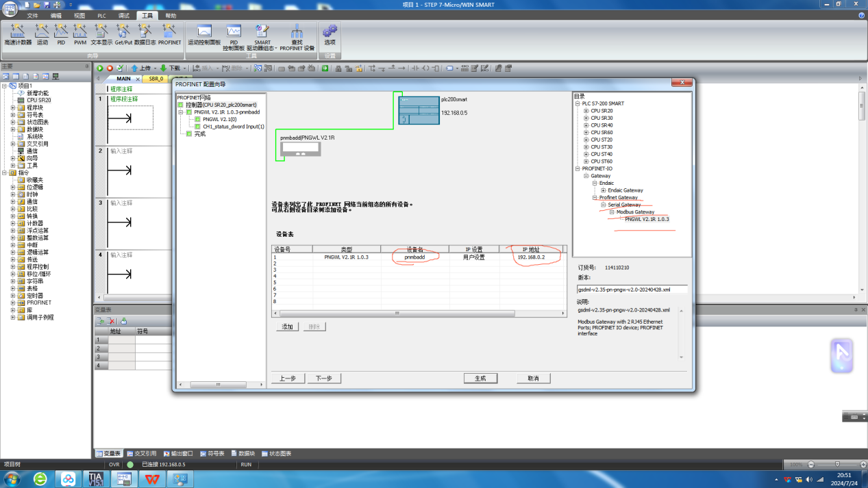Switch to 交叉引用 bottom tab

point(141,453)
